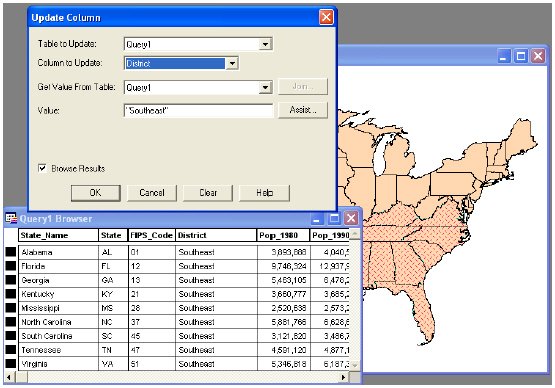Click the Kentucky state name cell
This screenshot has width=555, height=388.
[x=58, y=294]
